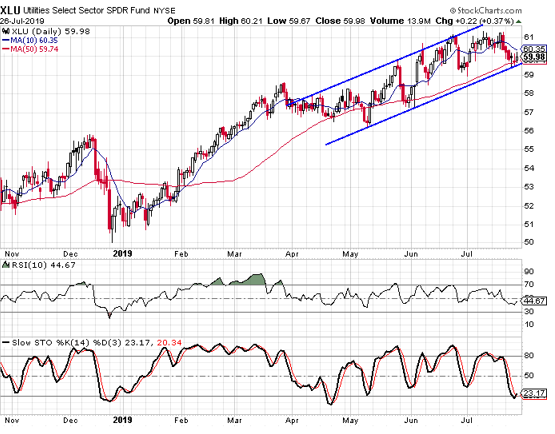Click the 90 level on RSI axis
555x434 pixels.
click(529, 272)
